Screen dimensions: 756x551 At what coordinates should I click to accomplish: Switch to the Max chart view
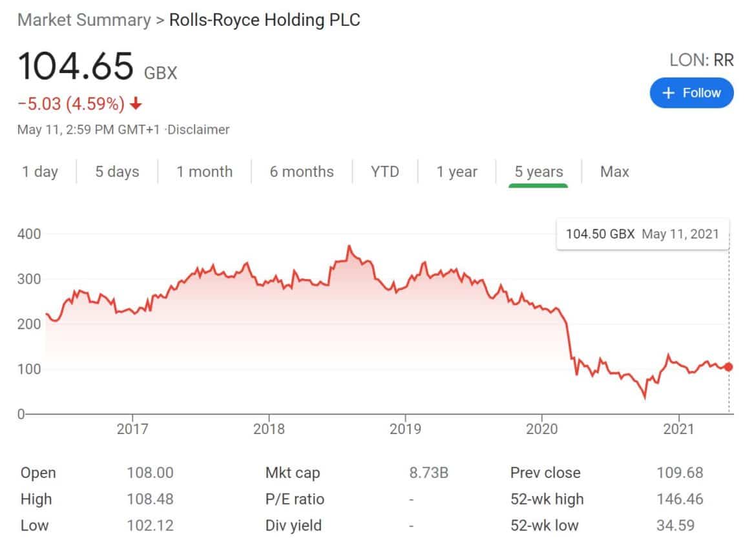614,172
